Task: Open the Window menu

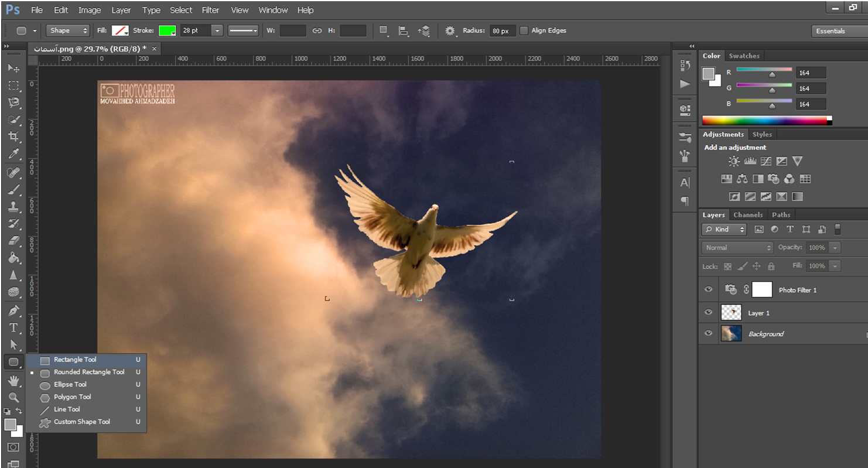Action: pyautogui.click(x=273, y=10)
